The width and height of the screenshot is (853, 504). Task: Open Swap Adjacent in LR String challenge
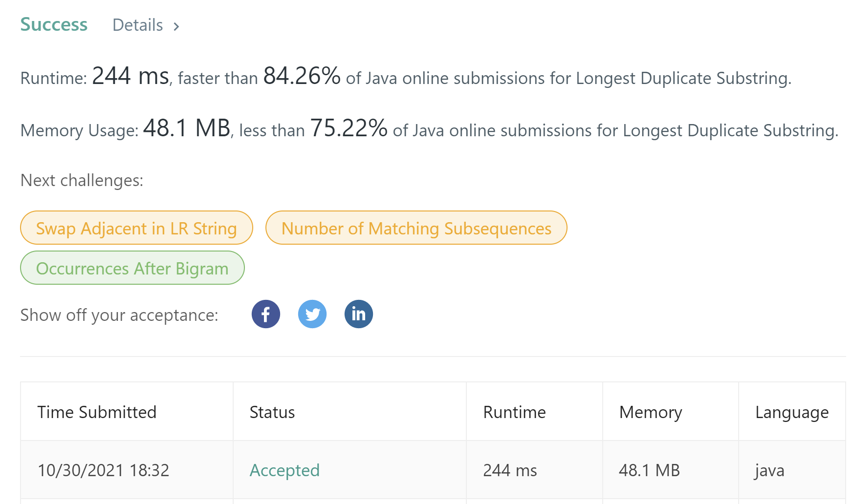pos(136,228)
